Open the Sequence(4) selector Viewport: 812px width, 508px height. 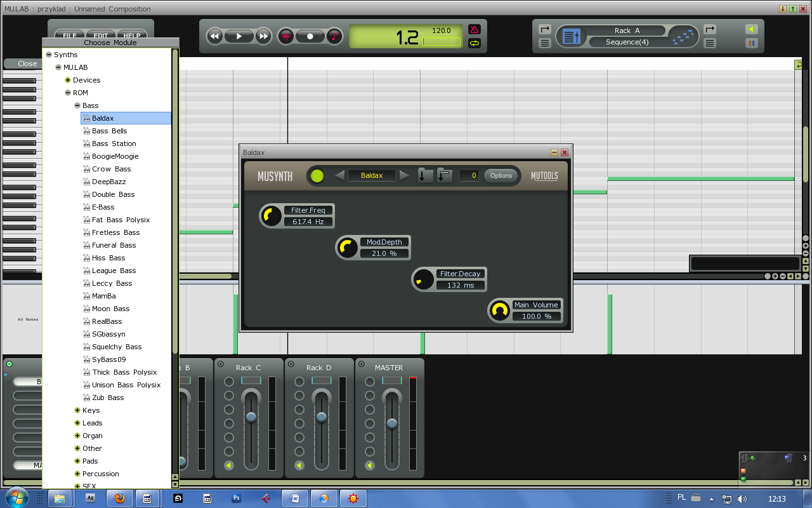coord(627,42)
